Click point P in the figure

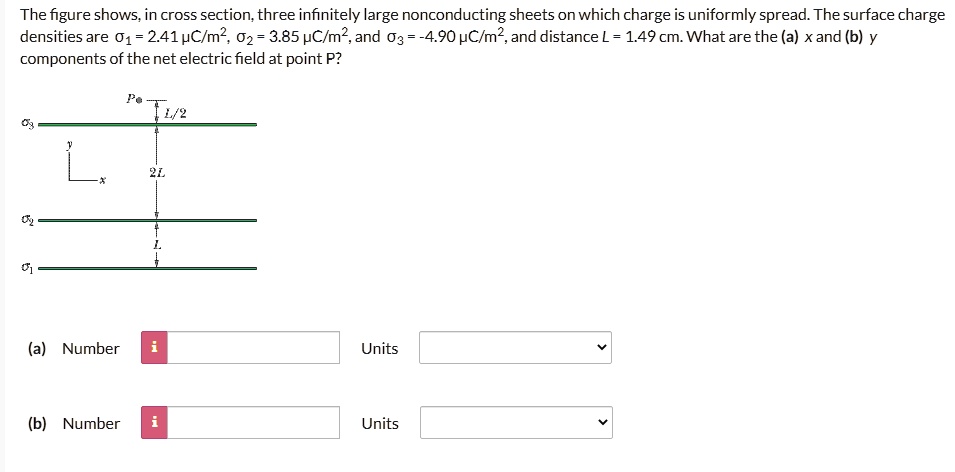pos(140,101)
